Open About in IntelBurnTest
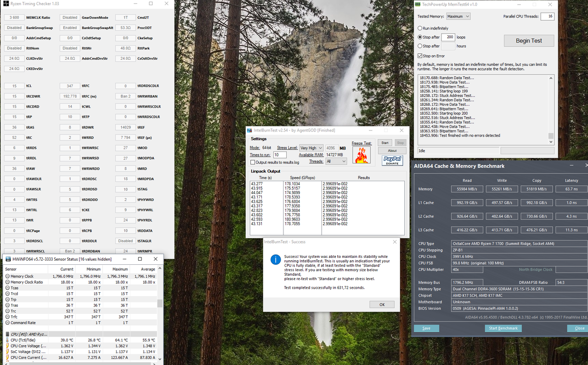588x365 pixels. point(392,150)
